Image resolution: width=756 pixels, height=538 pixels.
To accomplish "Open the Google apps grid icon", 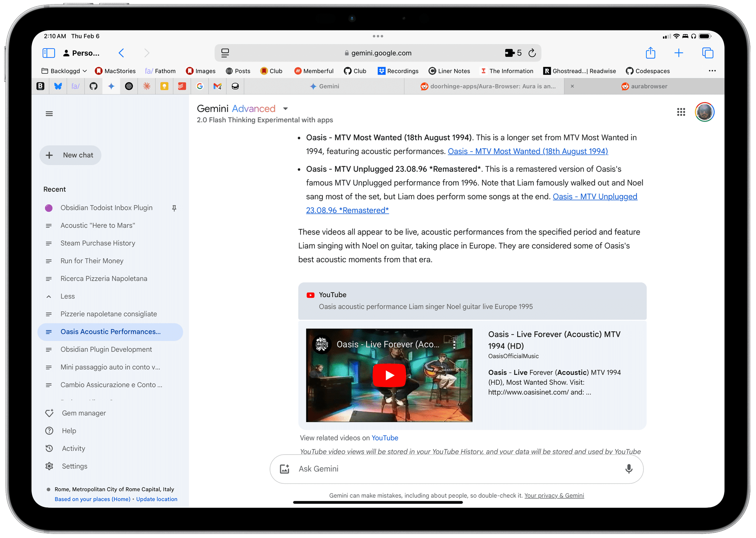I will (681, 112).
